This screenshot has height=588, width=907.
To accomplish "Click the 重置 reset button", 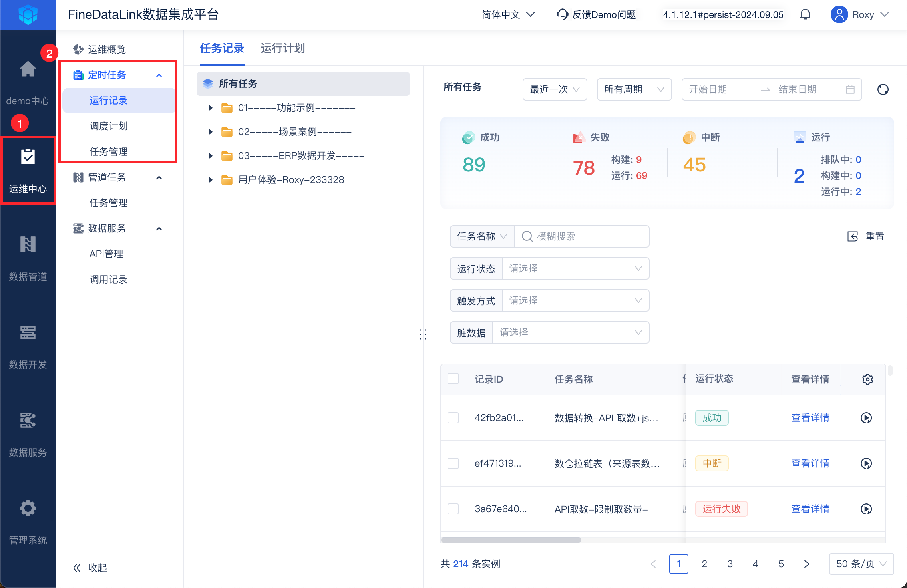I will pyautogui.click(x=866, y=236).
